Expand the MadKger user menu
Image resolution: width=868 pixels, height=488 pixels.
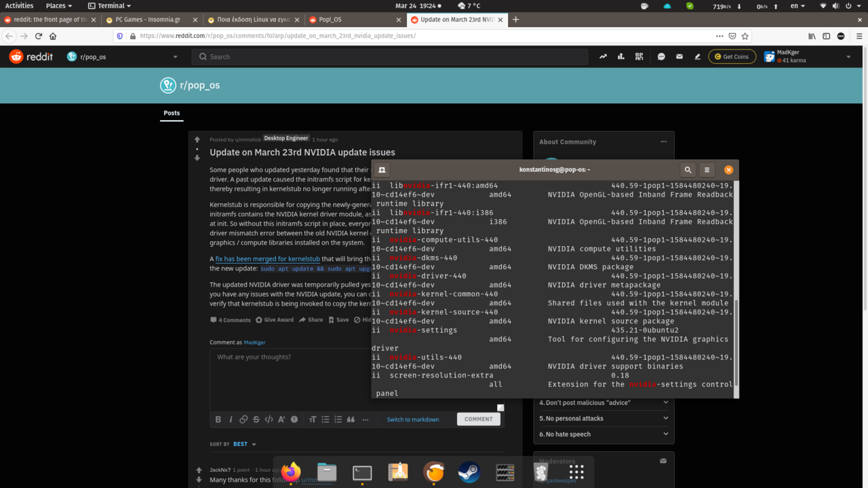808,57
